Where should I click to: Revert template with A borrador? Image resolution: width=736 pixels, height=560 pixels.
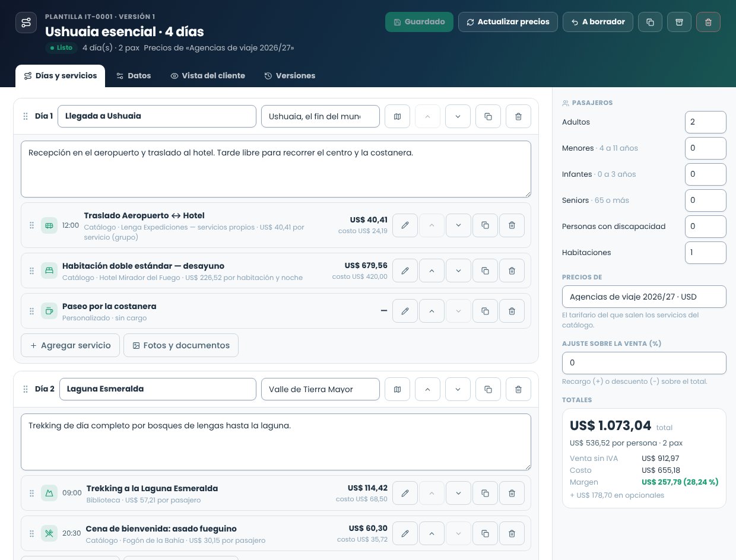(598, 22)
